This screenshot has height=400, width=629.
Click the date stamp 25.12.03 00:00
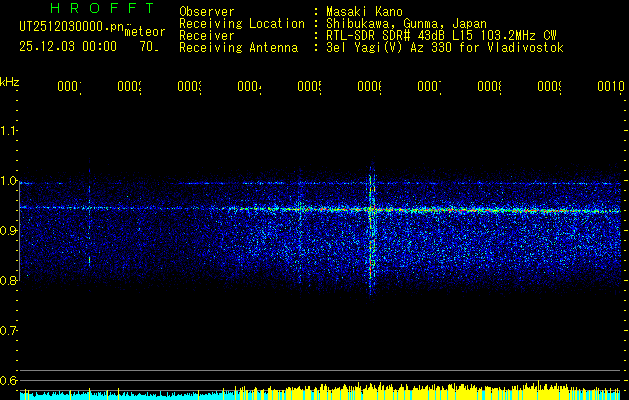point(68,47)
